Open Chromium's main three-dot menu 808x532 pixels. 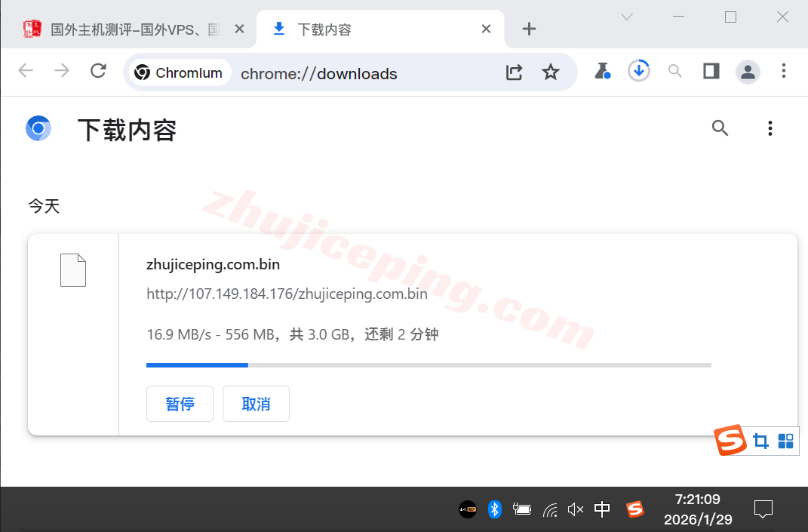pyautogui.click(x=784, y=71)
